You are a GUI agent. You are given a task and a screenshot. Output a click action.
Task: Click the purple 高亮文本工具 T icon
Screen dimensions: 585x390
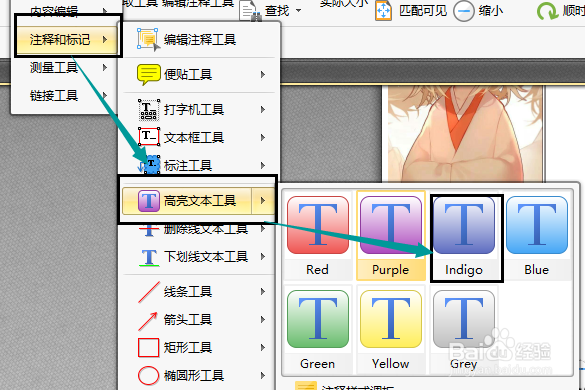tap(148, 201)
